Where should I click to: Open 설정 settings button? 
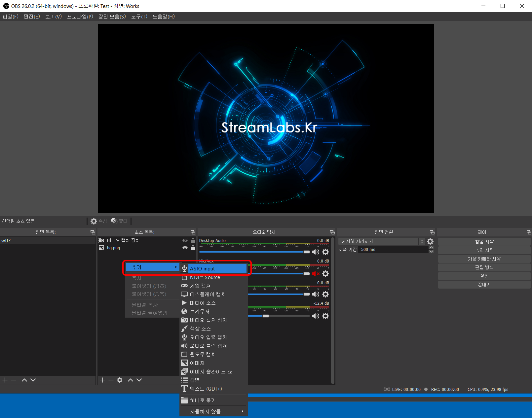tap(484, 276)
